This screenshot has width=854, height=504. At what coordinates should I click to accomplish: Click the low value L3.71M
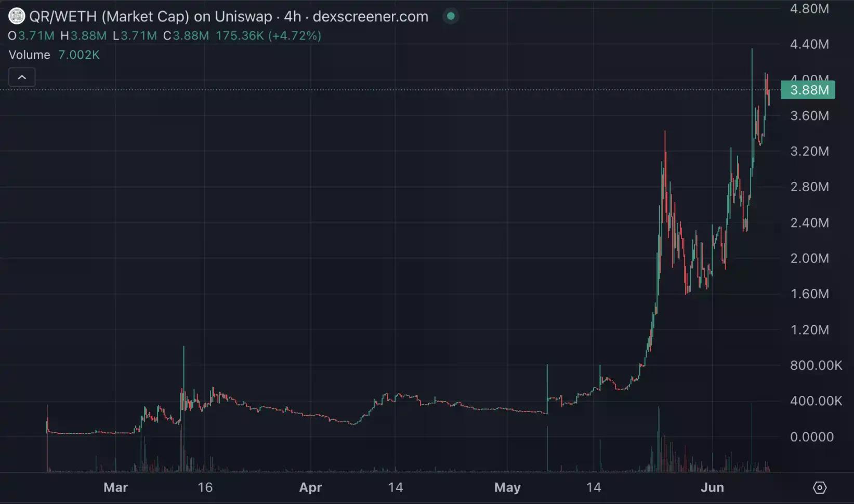click(135, 36)
